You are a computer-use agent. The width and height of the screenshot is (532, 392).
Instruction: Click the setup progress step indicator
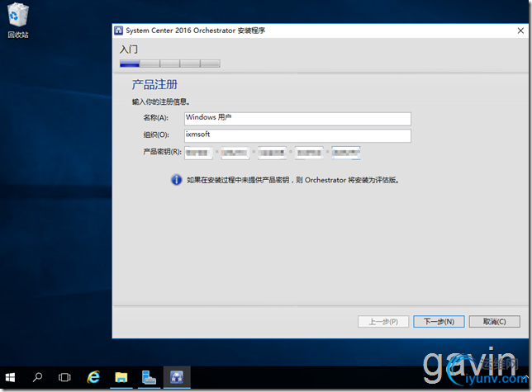(x=170, y=64)
